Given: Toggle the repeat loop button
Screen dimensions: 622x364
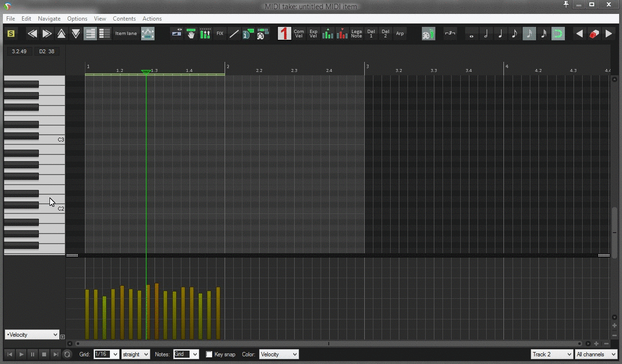Looking at the screenshot, I should pos(67,354).
